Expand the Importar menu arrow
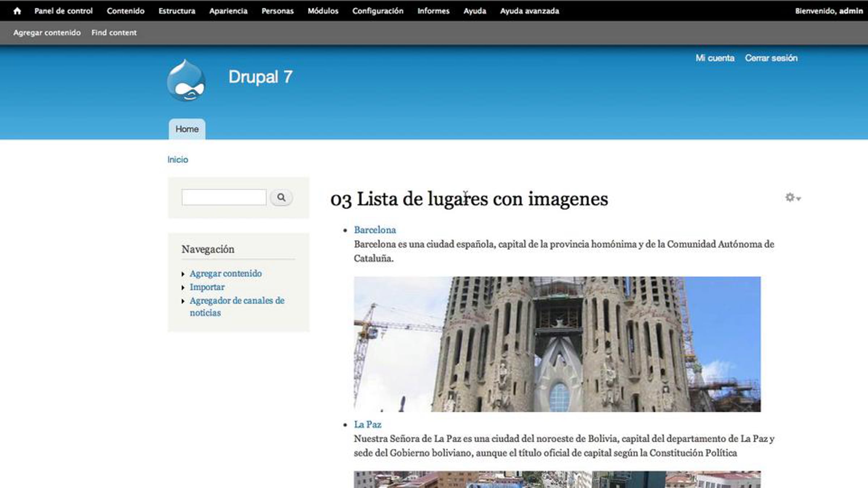 [183, 287]
